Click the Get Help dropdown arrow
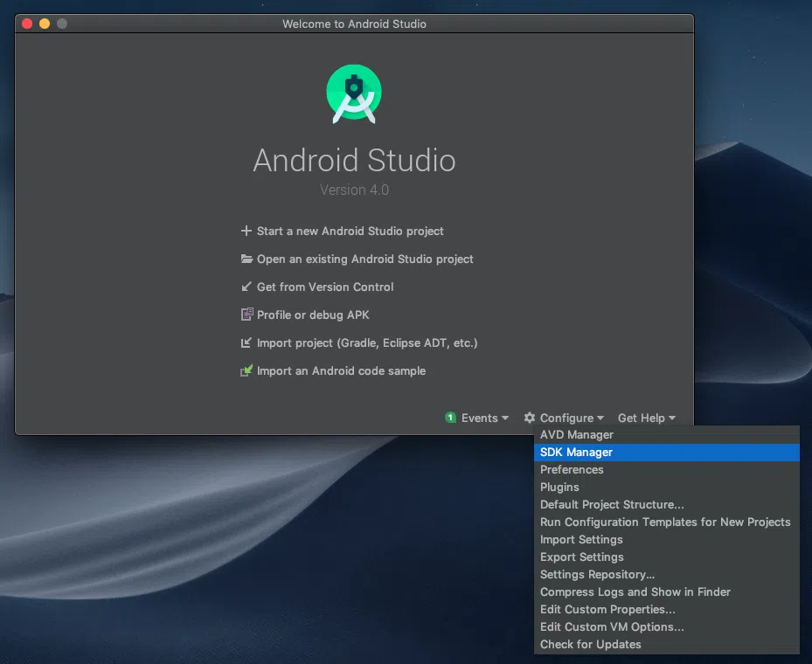Viewport: 812px width, 664px height. pos(671,418)
